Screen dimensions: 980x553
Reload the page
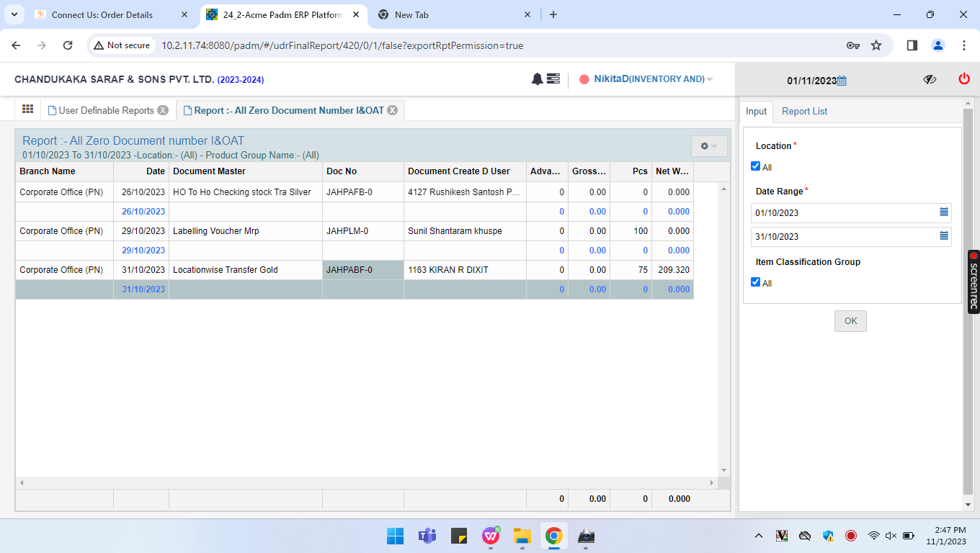point(68,45)
